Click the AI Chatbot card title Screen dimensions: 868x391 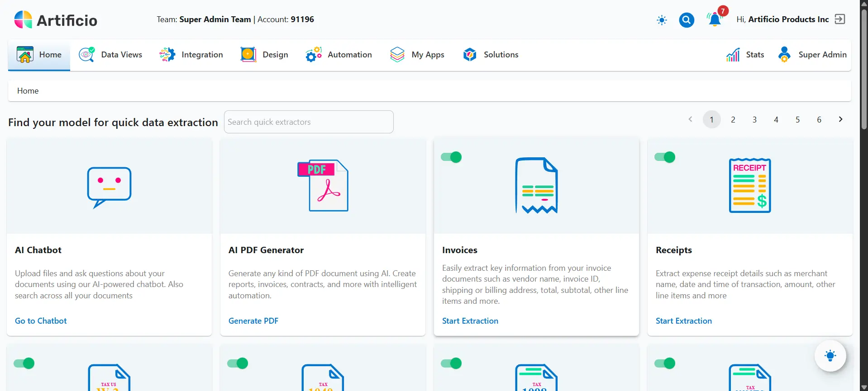(x=38, y=250)
